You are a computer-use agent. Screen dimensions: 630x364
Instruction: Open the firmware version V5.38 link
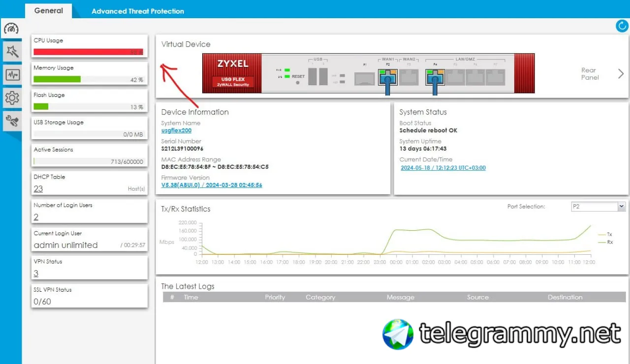pos(212,185)
